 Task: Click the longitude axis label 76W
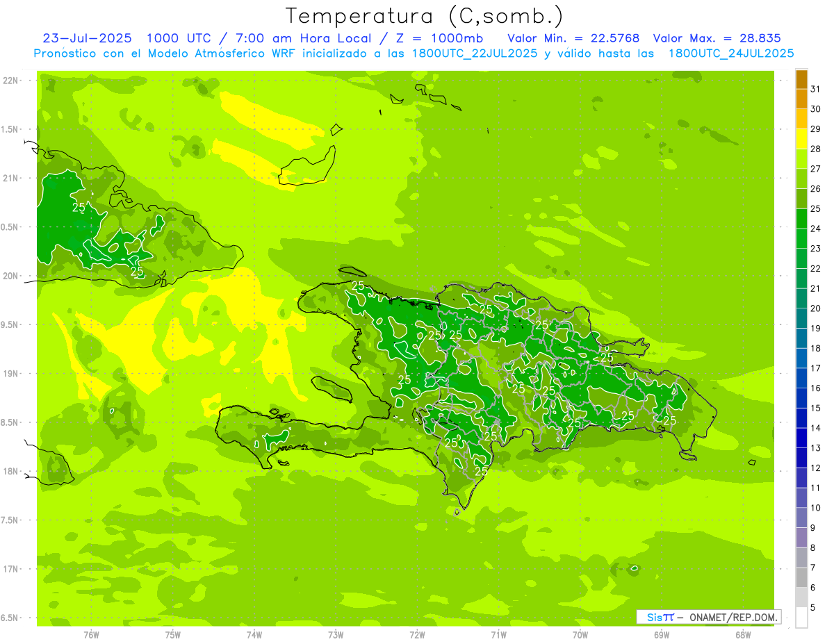click(91, 635)
